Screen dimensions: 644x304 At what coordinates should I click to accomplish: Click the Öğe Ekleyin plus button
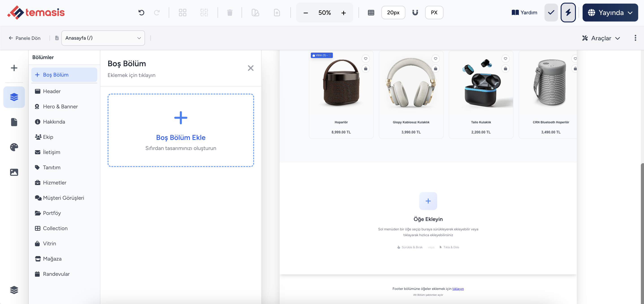coord(428,201)
